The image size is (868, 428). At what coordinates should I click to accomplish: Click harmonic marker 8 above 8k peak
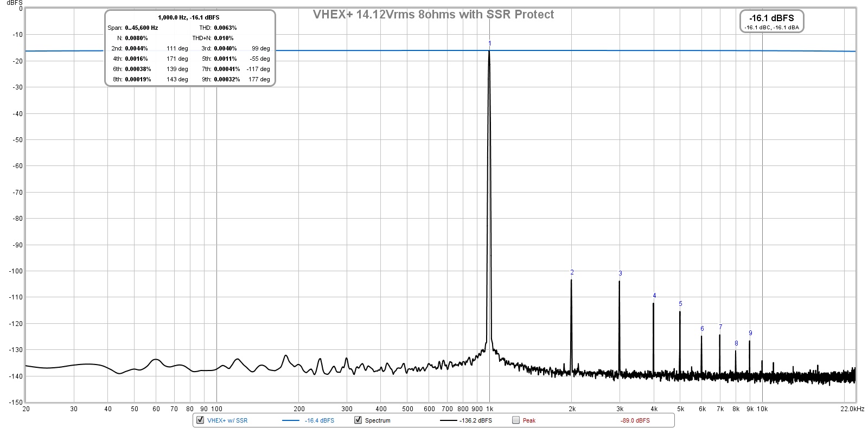(x=736, y=343)
